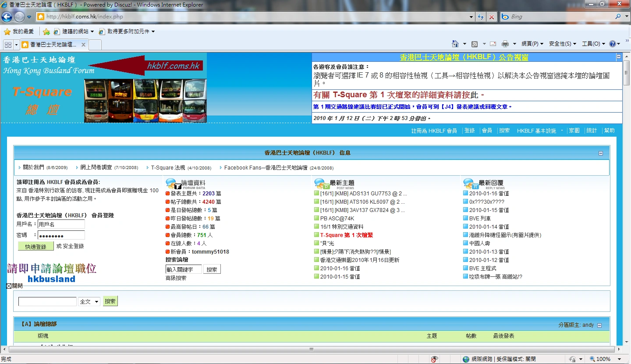Click the horizontal scrollbar at page bottom

(312, 350)
